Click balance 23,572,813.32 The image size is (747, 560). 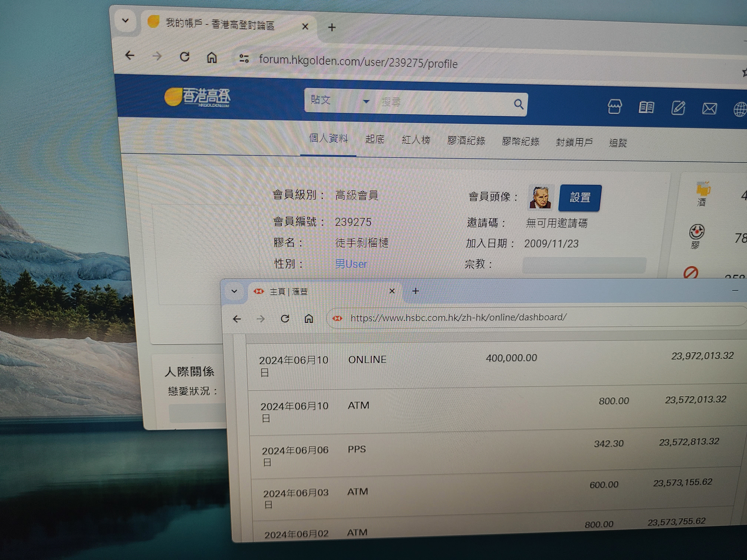tap(689, 442)
